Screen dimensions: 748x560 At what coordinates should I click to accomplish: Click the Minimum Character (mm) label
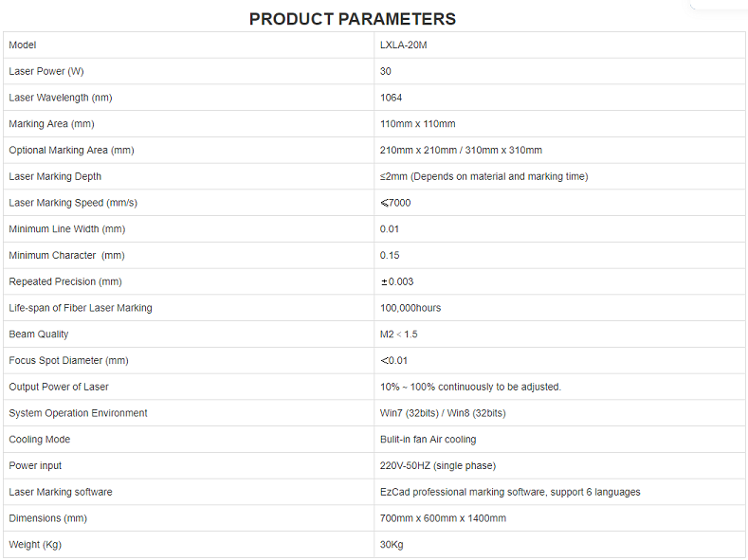66,256
